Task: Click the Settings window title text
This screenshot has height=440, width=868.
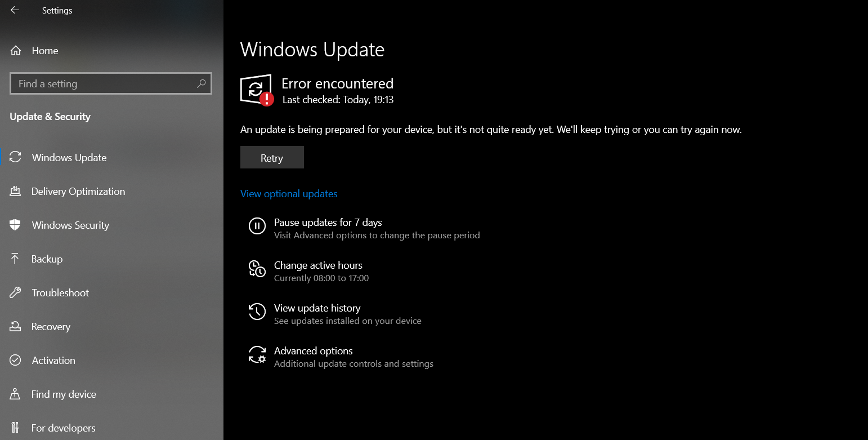Action: coord(57,10)
